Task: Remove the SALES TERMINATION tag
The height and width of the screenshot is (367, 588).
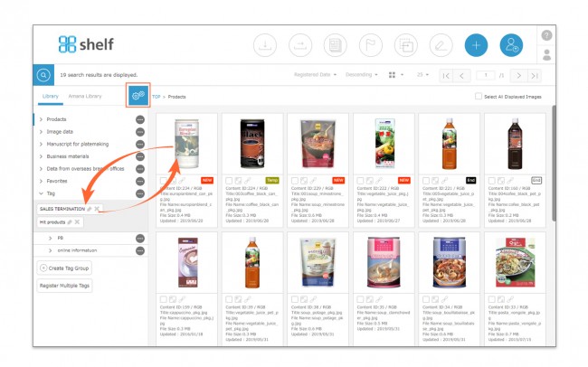Action: point(97,209)
